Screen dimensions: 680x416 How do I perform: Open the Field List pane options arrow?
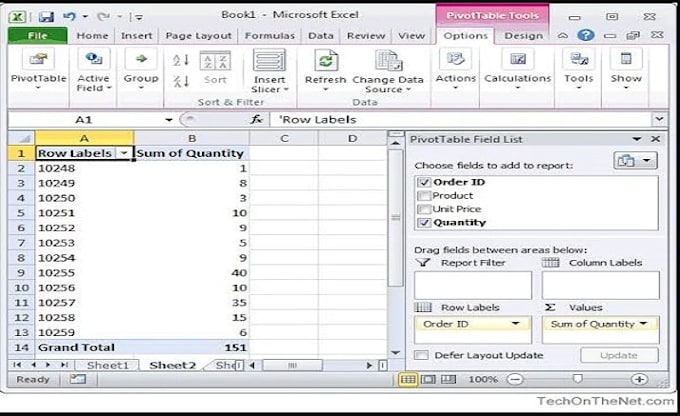point(637,139)
